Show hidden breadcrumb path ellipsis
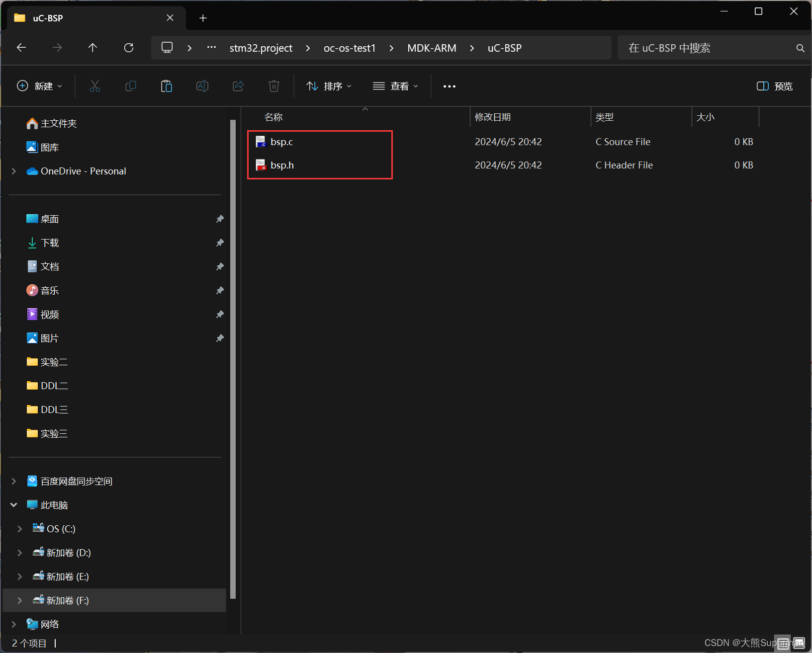Screen dimensions: 812x653 click(211, 48)
